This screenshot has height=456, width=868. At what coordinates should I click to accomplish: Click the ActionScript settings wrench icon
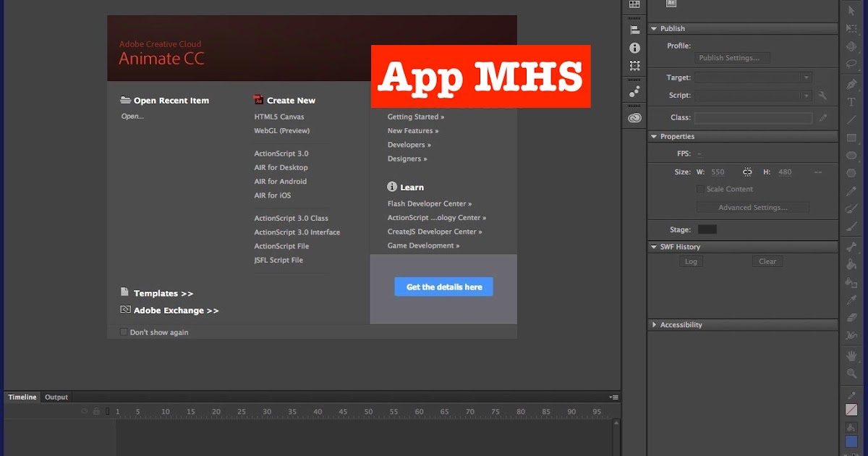[822, 96]
